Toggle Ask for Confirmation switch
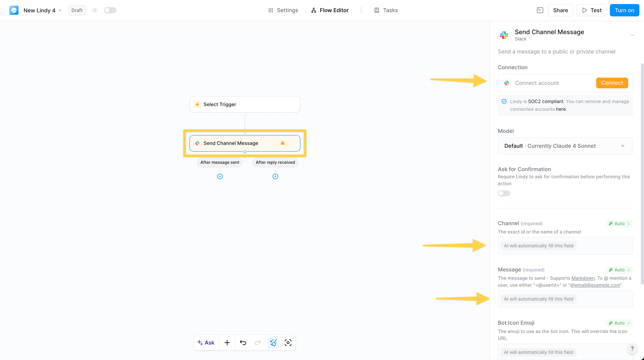The image size is (644, 360). 504,193
